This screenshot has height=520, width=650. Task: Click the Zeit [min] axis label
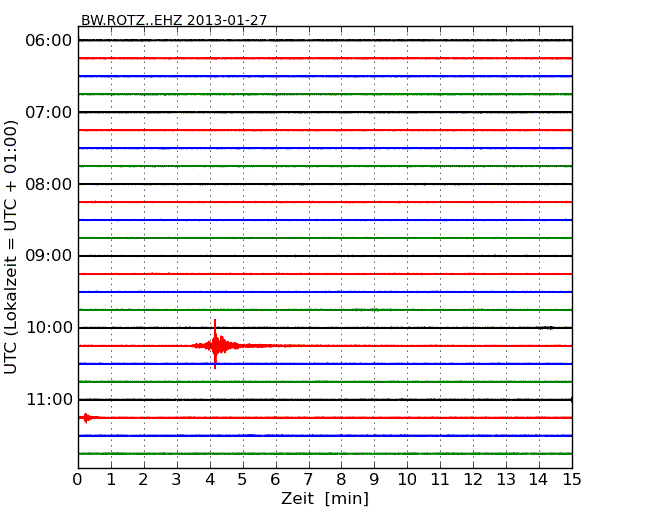pos(325,498)
